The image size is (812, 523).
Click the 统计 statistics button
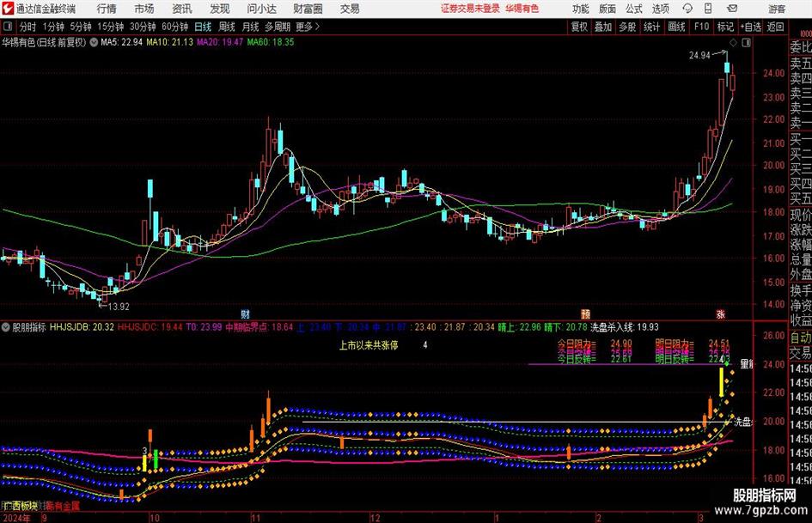pyautogui.click(x=651, y=27)
